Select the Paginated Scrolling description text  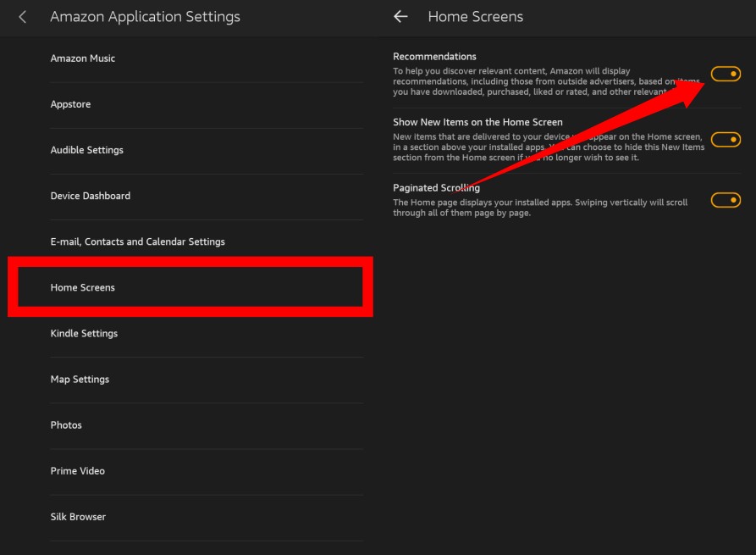[x=540, y=208]
